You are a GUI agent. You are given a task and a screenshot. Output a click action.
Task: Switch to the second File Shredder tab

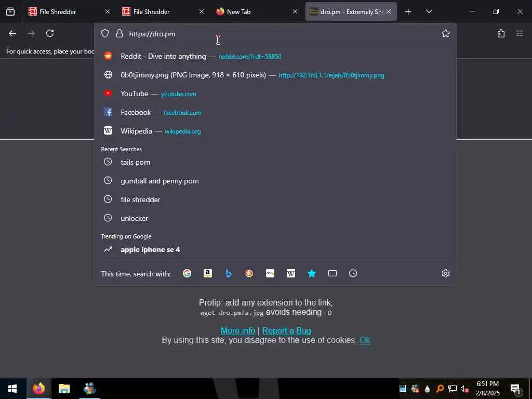[x=163, y=12]
